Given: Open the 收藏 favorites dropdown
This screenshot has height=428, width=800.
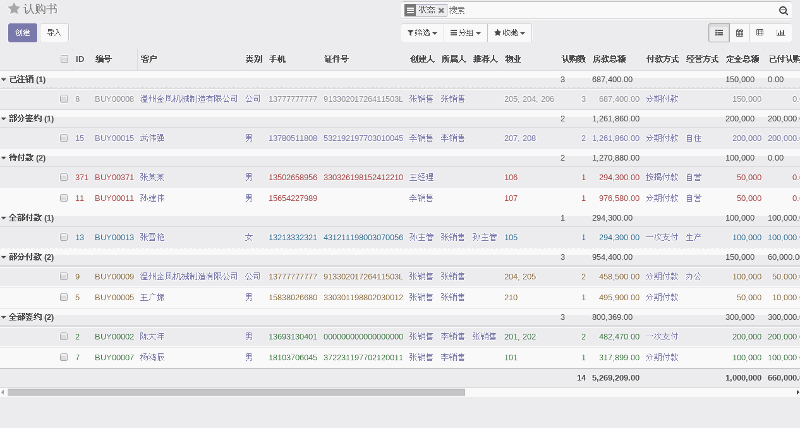Looking at the screenshot, I should (x=509, y=33).
